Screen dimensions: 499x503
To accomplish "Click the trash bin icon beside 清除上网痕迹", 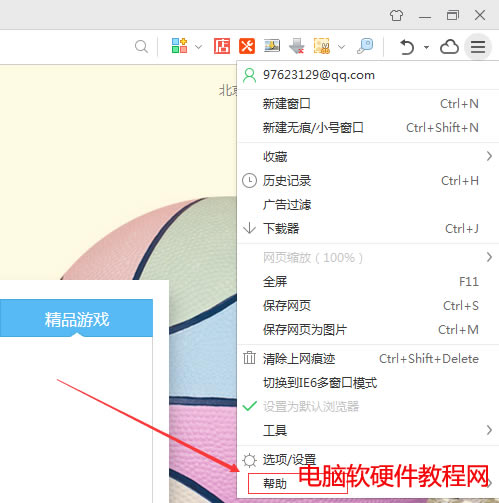I will [249, 358].
